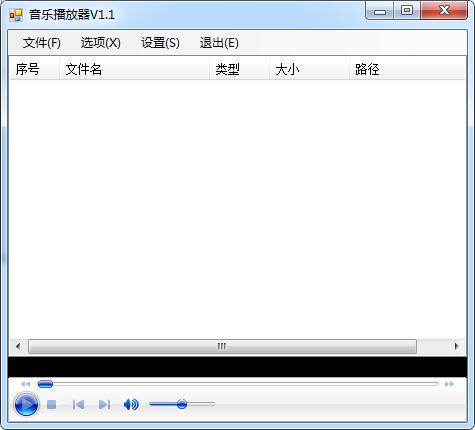Click the app icon in title bar

tap(16, 15)
